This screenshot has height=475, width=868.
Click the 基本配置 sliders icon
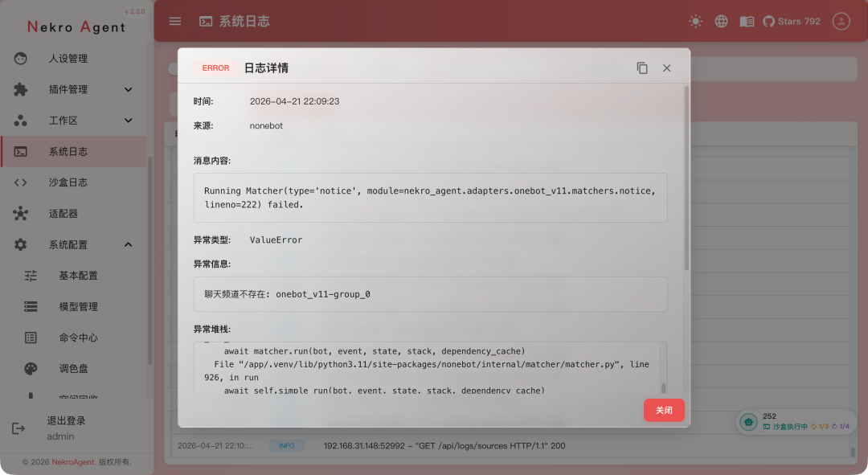[31, 275]
